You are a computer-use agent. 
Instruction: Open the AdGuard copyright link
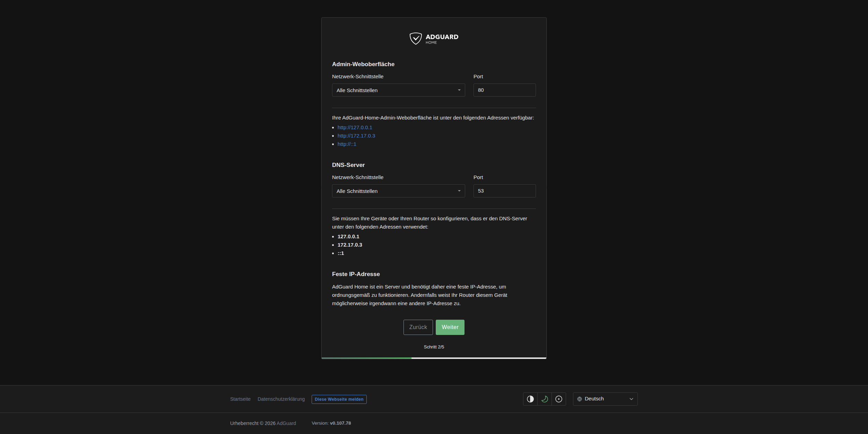point(286,423)
